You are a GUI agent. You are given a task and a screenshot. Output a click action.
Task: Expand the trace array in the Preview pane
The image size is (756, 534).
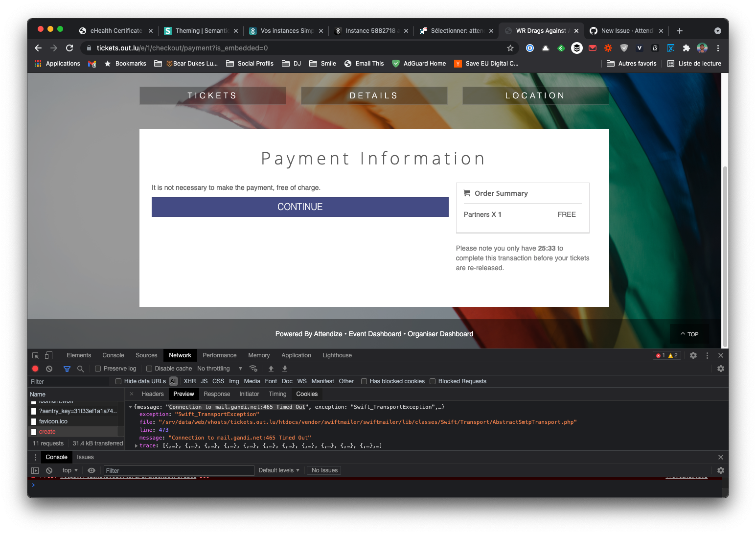[136, 445]
